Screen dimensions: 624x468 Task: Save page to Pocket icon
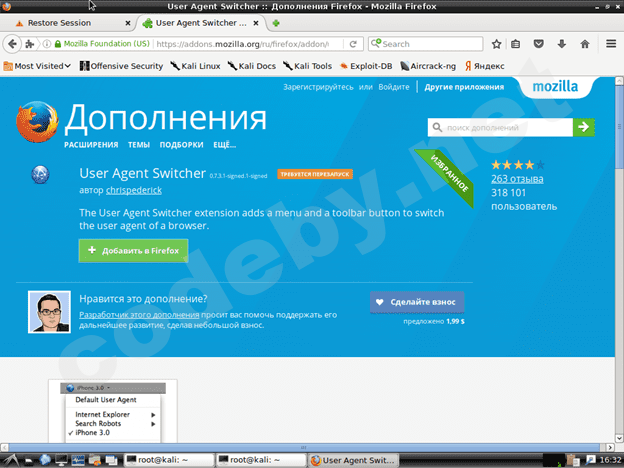point(538,44)
